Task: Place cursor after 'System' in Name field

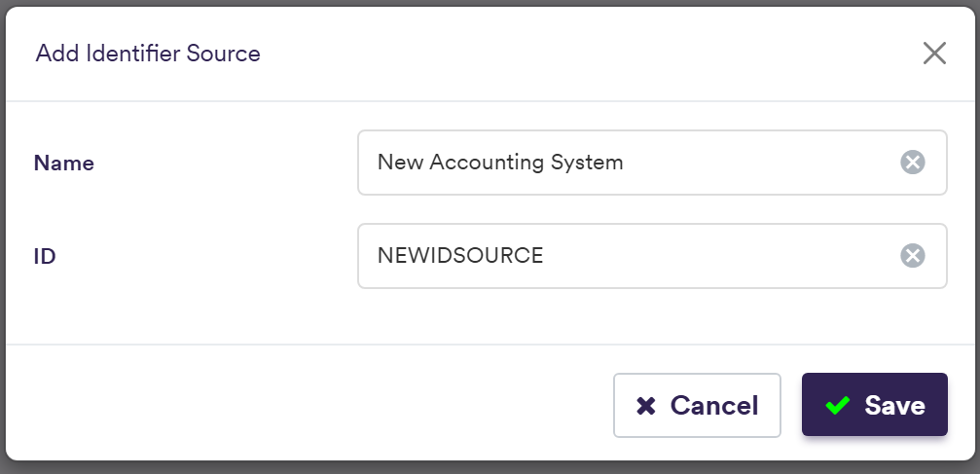Action: pyautogui.click(x=625, y=163)
